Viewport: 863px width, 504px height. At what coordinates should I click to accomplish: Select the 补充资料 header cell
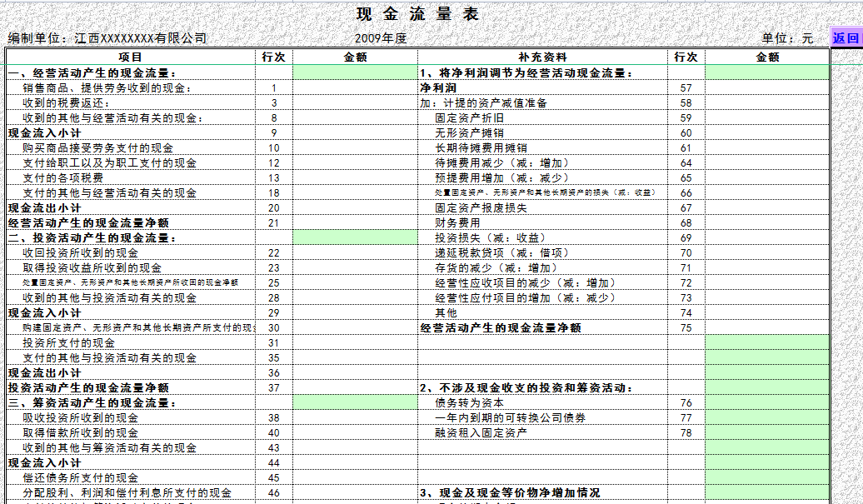[542, 57]
